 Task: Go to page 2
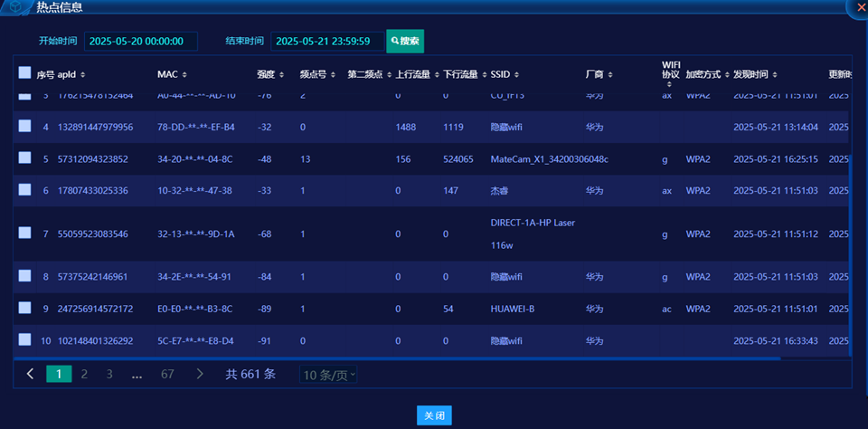[x=84, y=374]
